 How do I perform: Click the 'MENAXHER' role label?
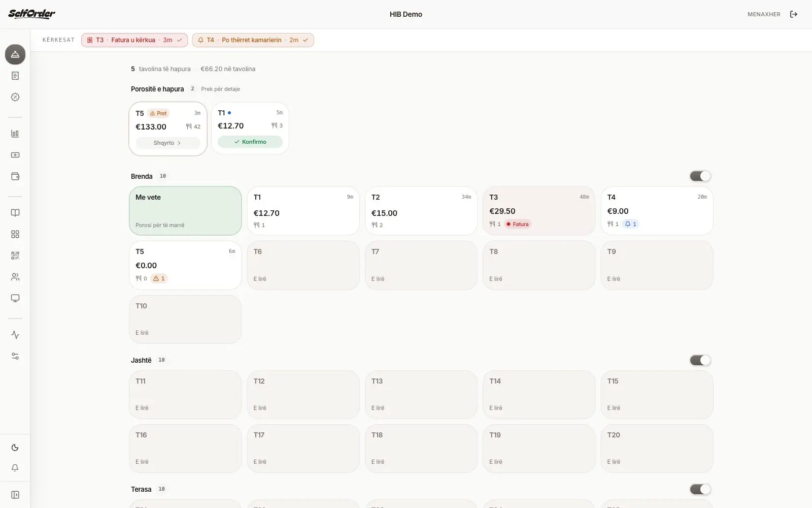tap(764, 14)
